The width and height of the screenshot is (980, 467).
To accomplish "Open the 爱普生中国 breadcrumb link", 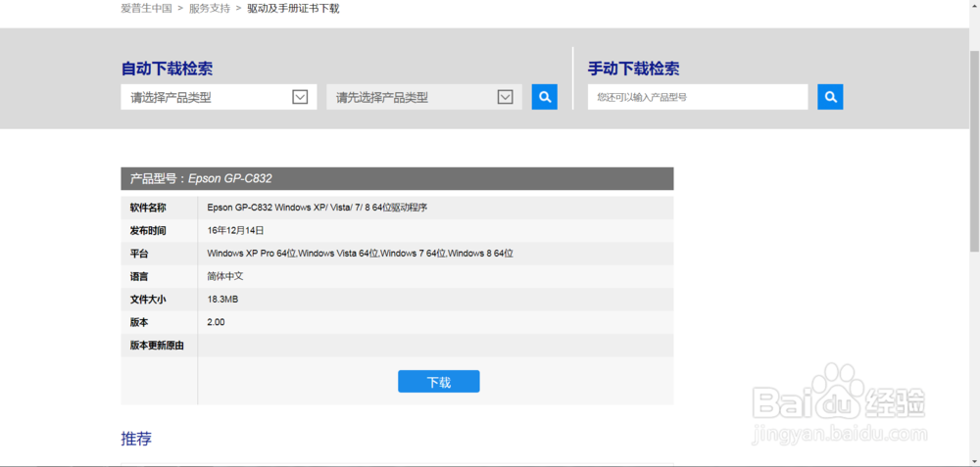I will (x=146, y=9).
